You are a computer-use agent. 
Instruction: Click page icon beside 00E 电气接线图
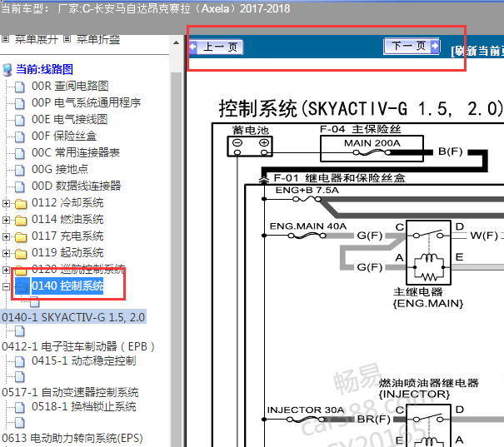pos(20,120)
